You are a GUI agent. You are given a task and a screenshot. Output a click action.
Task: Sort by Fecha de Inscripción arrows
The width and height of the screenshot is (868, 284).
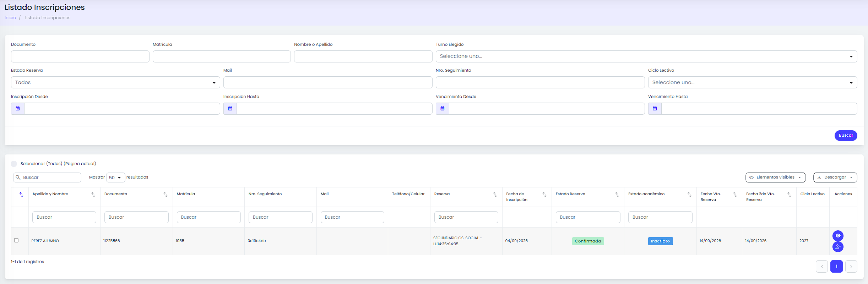click(x=544, y=195)
